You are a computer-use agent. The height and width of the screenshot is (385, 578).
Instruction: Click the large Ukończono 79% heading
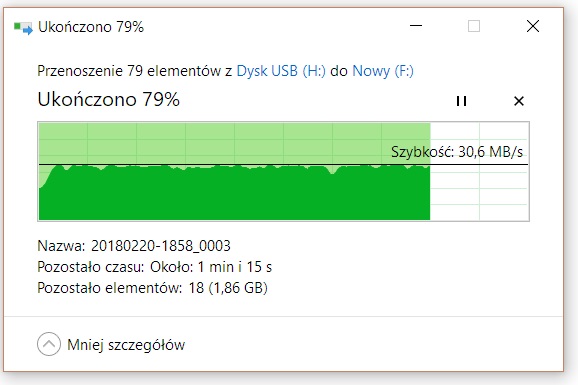tap(109, 100)
